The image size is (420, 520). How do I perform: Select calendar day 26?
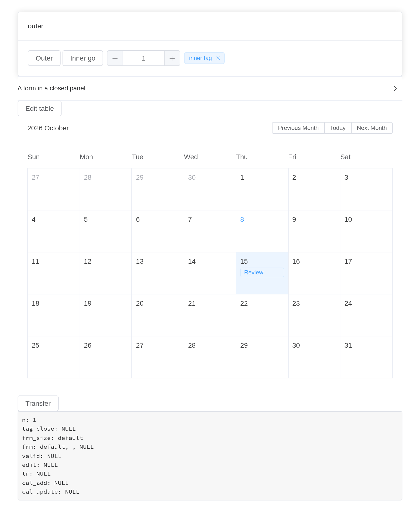coord(106,357)
